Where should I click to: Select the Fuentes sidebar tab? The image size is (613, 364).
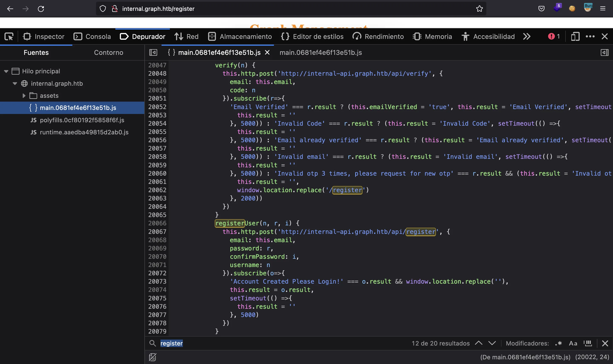pos(36,53)
